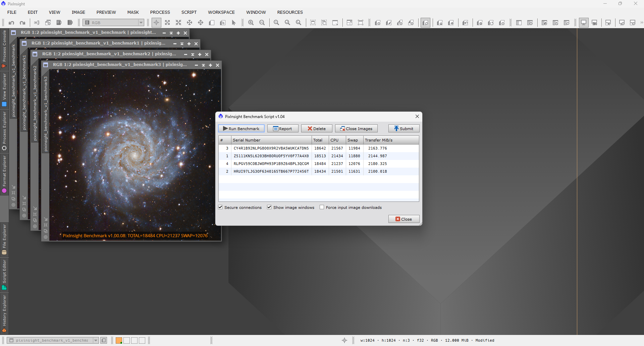644x346 pixels.
Task: Select the pan mode four-arrow icon
Action: pyautogui.click(x=201, y=23)
